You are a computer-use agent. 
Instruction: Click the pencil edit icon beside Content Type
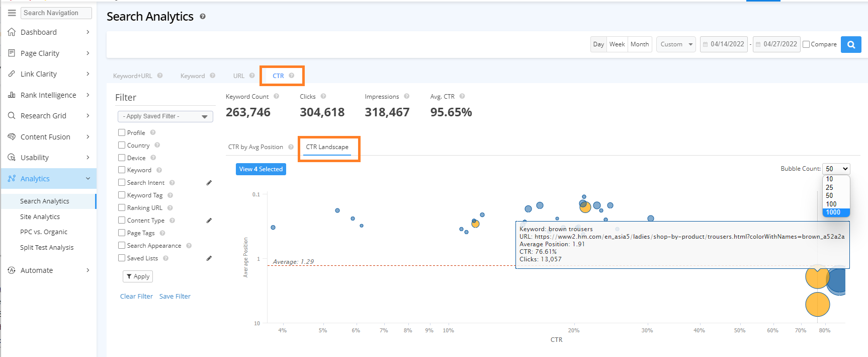pos(209,221)
